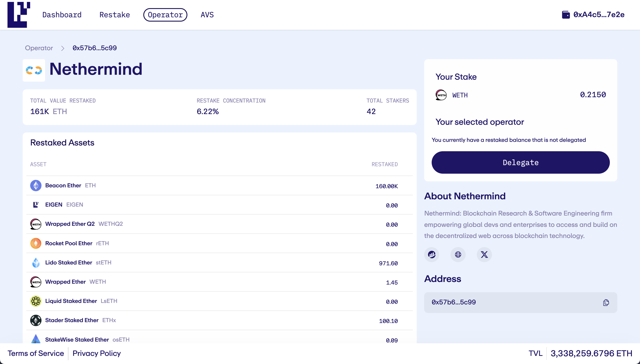Click the EigenLayer logo in header
The image size is (640, 364).
tap(19, 15)
